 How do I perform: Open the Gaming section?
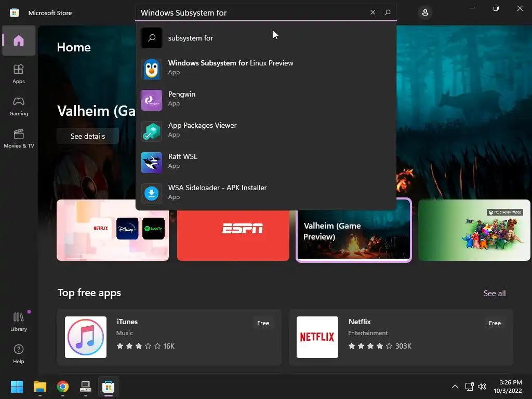click(19, 106)
